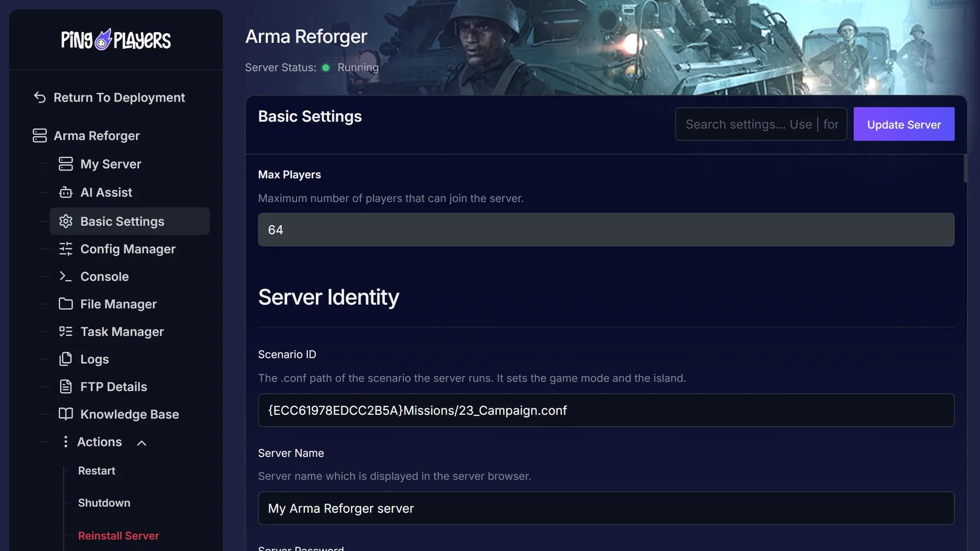
Task: Click the Scenario ID input field
Action: 606,410
